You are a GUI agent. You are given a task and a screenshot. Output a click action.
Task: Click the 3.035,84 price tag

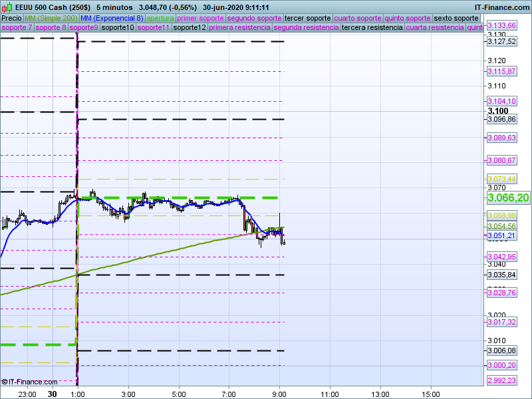click(502, 275)
